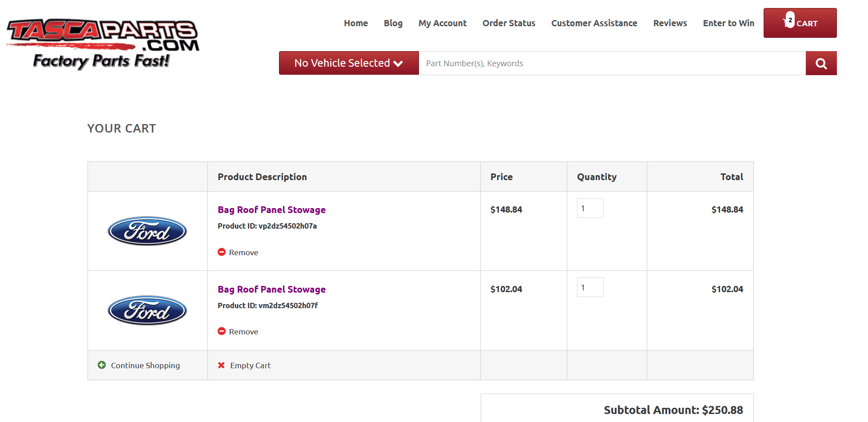Open the Reviews menu link
Image resolution: width=868 pixels, height=422 pixels.
(670, 23)
